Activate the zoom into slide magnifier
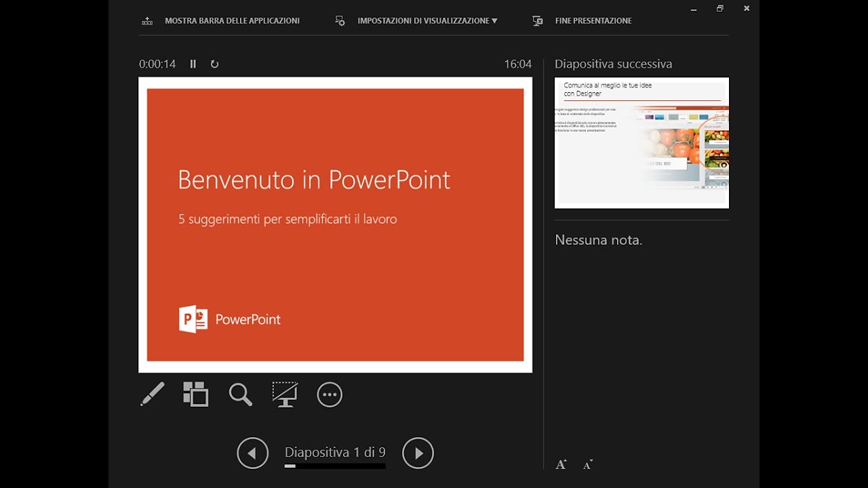The height and width of the screenshot is (488, 868). 241,394
